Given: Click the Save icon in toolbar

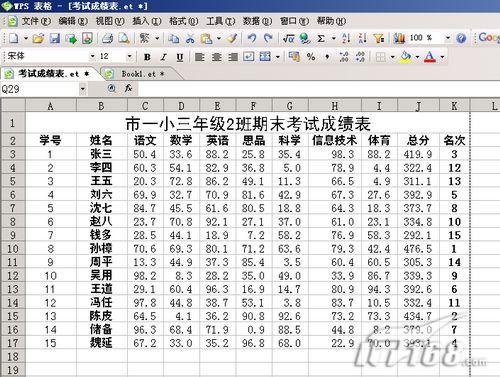Looking at the screenshot, I should (55, 38).
